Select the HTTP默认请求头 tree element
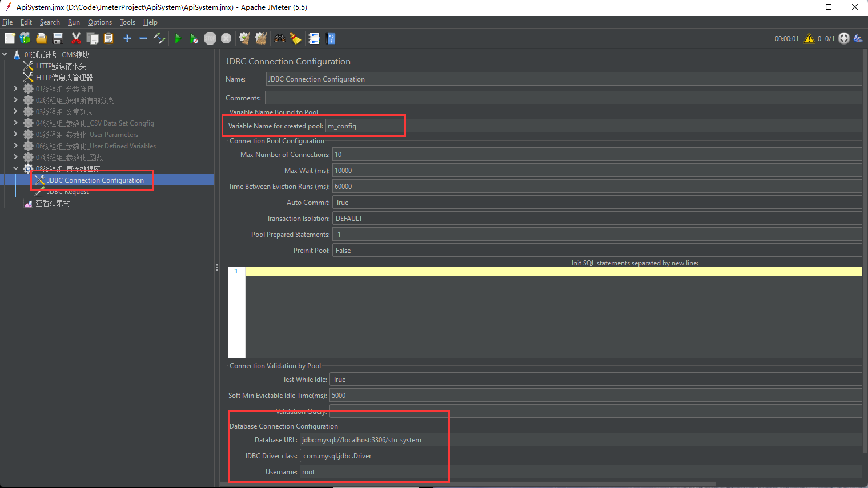868x488 pixels. (61, 66)
